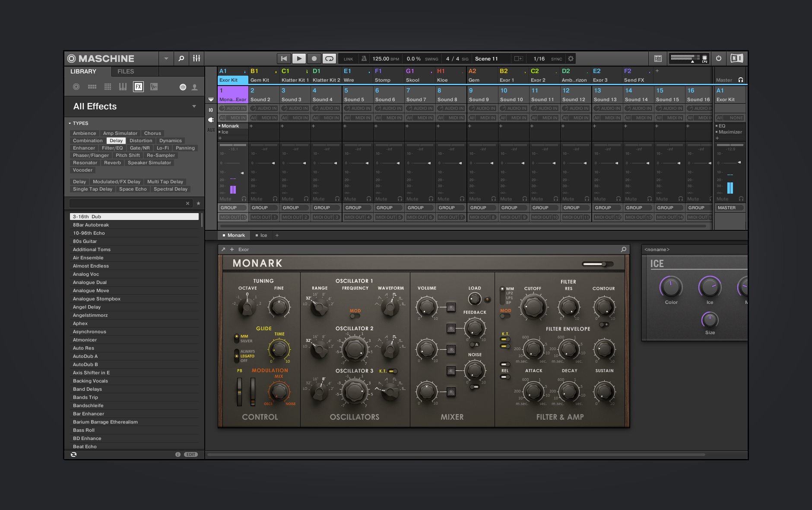Click the EDIT button in browser footer
This screenshot has height=510, width=812.
click(191, 455)
